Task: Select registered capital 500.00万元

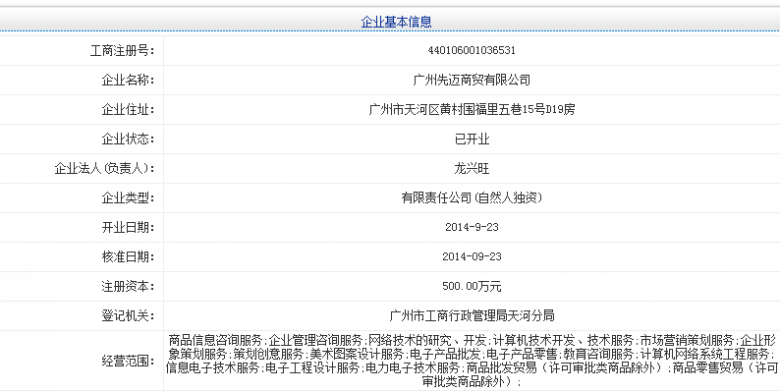Action: click(x=472, y=287)
